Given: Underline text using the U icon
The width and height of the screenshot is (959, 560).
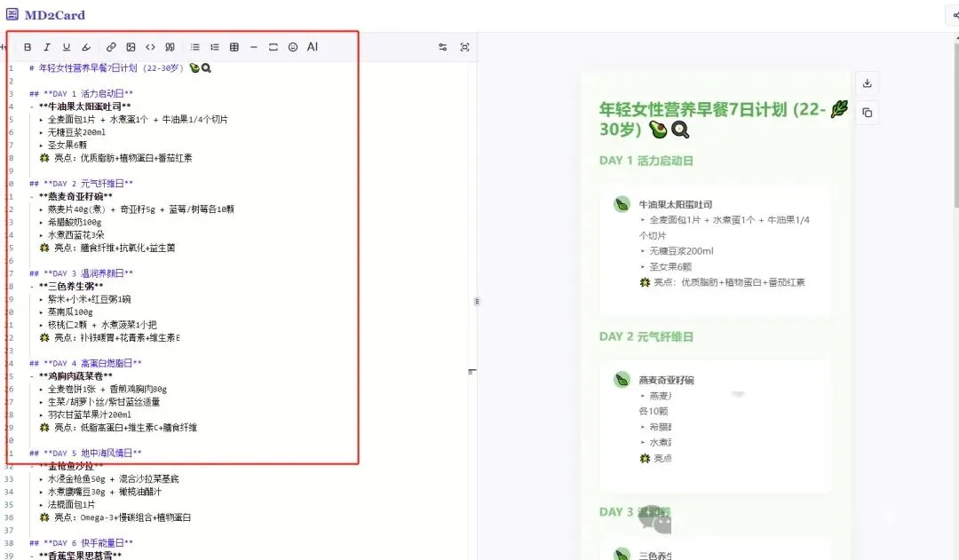Looking at the screenshot, I should coord(67,47).
